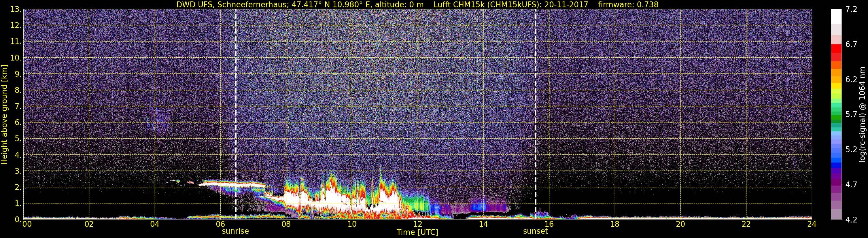The height and width of the screenshot is (238, 868).
Task: Click the y-axis tick label '11.'
Action: click(16, 42)
